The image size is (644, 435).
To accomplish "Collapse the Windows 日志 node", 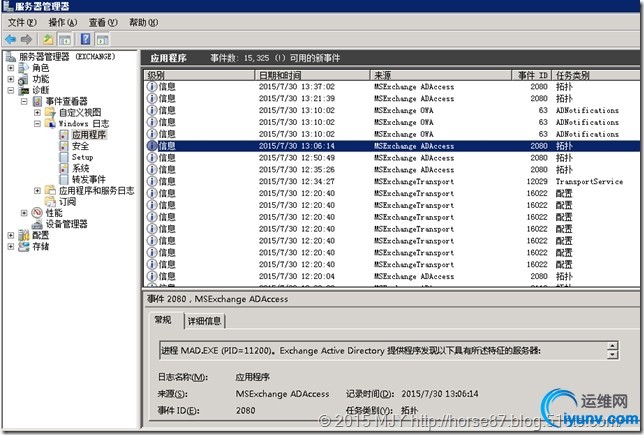I will (37, 123).
